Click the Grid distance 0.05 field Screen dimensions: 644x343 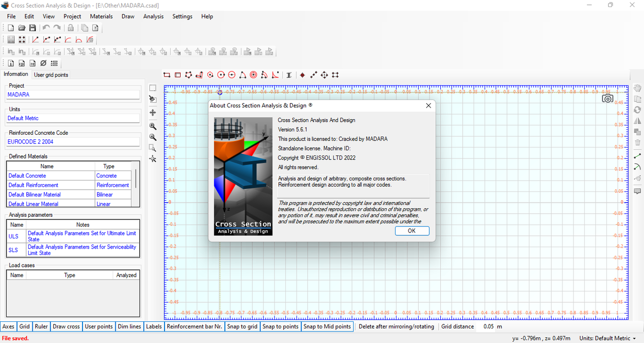(489, 326)
